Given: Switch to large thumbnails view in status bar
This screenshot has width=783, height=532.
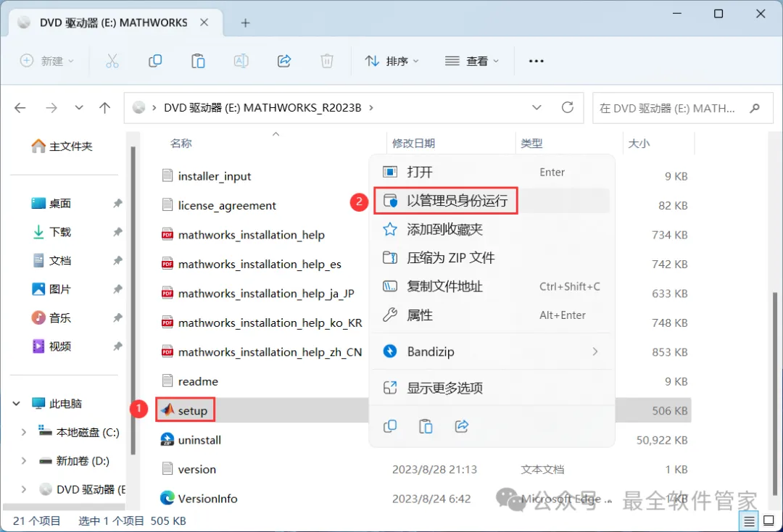Looking at the screenshot, I should pyautogui.click(x=769, y=521).
